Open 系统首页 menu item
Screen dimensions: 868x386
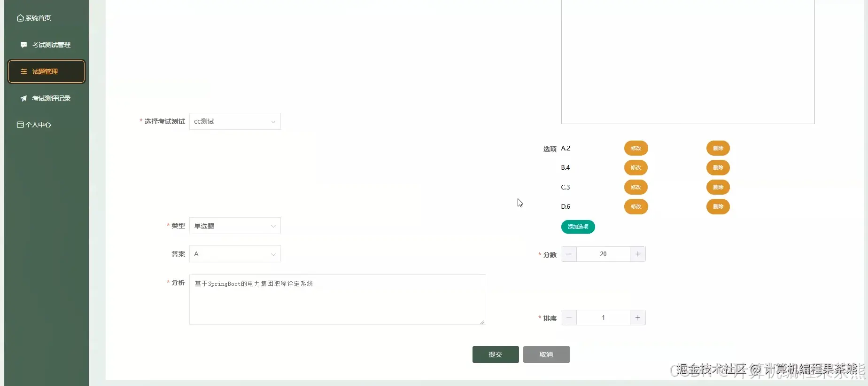tap(46, 18)
